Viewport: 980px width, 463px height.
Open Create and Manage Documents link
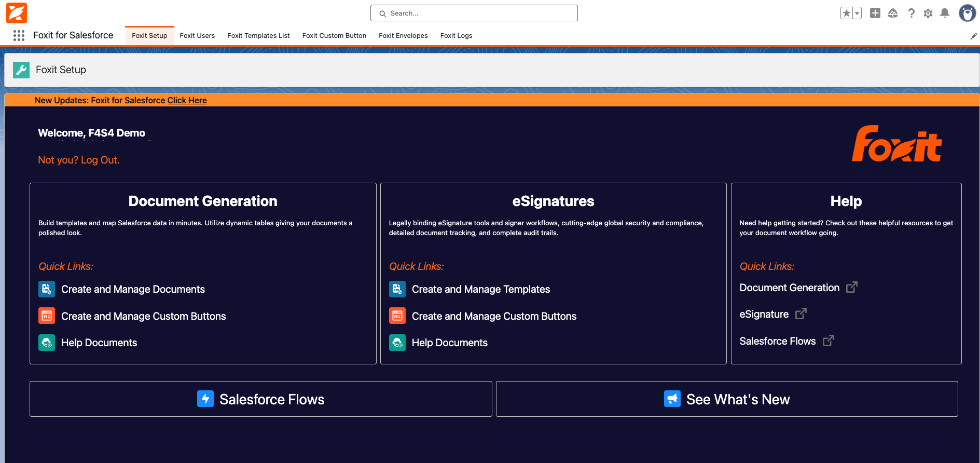tap(133, 289)
